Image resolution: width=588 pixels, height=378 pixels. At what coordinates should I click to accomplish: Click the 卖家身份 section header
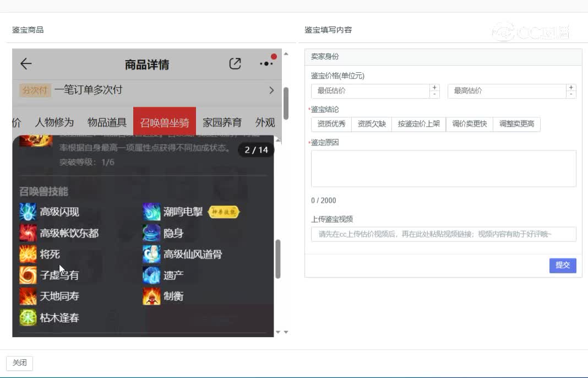pos(325,57)
